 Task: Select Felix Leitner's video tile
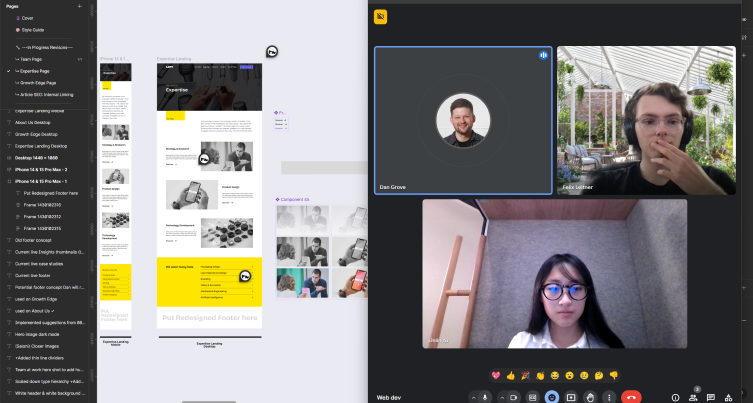646,120
